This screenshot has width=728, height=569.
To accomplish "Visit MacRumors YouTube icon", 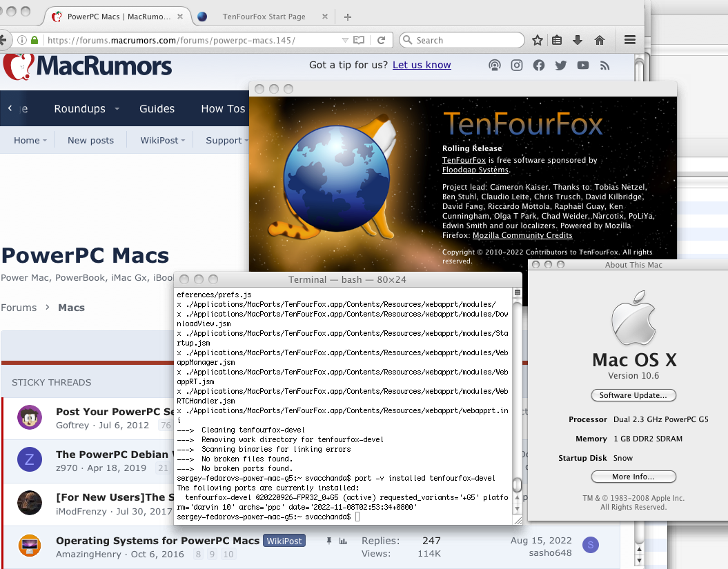I will tap(582, 66).
